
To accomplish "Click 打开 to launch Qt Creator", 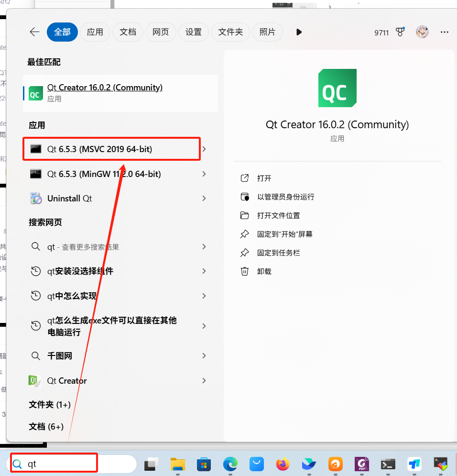I will (264, 178).
